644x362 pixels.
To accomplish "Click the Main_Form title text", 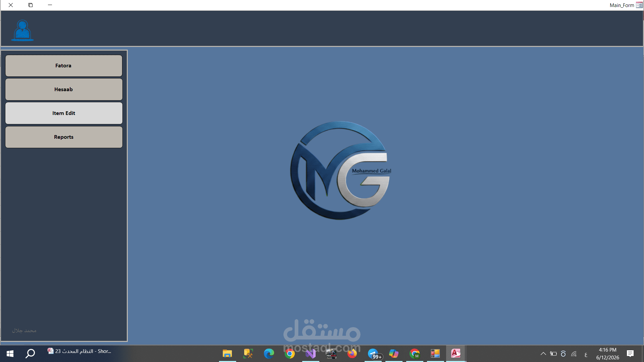I will (x=622, y=5).
